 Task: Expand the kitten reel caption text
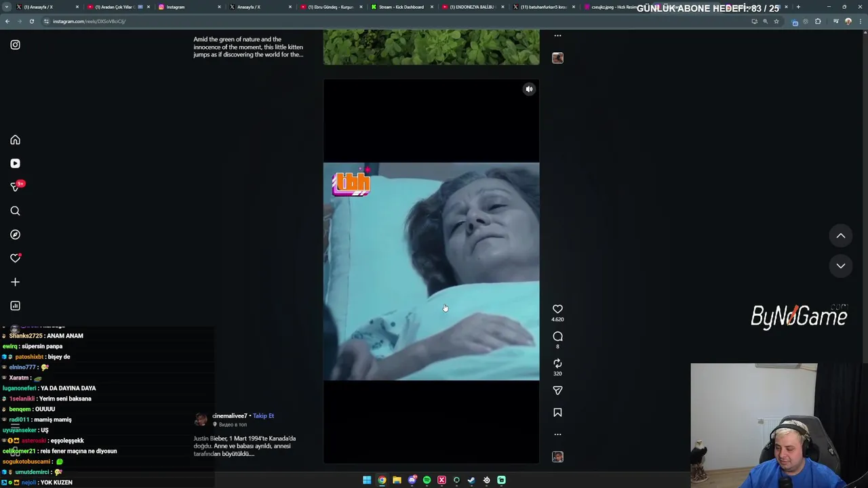coord(248,47)
